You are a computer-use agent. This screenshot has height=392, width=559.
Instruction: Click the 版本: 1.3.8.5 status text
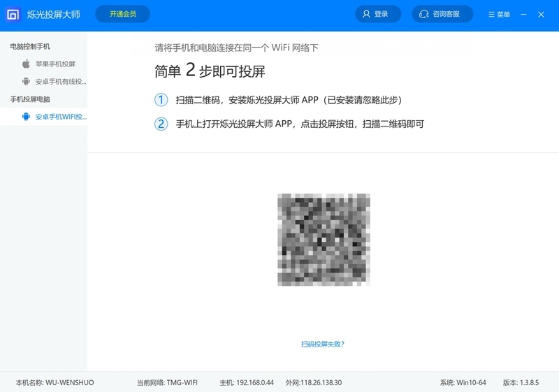tap(521, 383)
